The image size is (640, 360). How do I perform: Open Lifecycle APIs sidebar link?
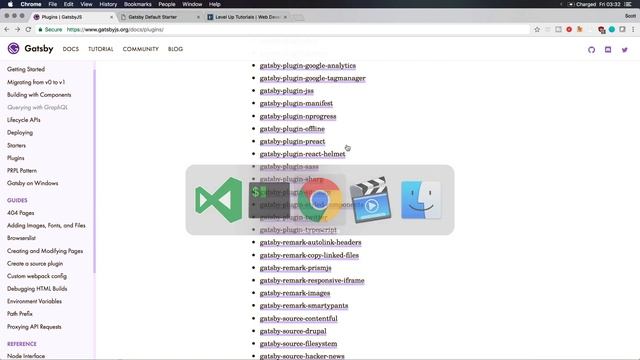tap(24, 120)
